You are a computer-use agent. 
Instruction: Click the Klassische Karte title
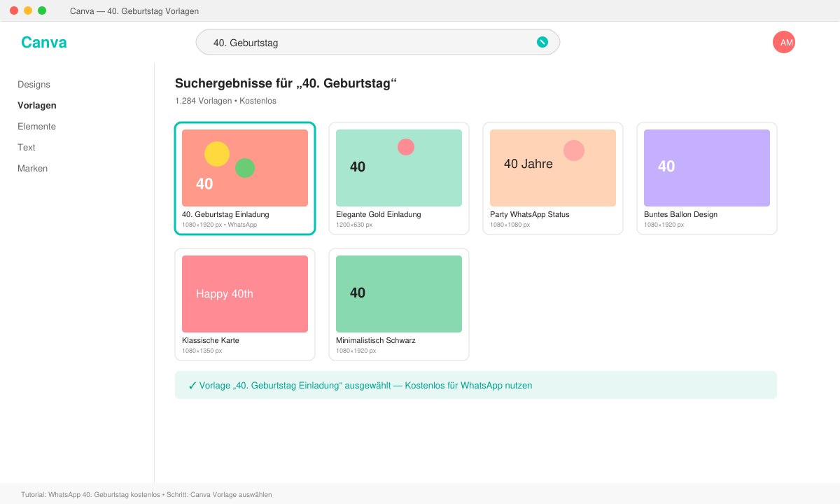(211, 340)
